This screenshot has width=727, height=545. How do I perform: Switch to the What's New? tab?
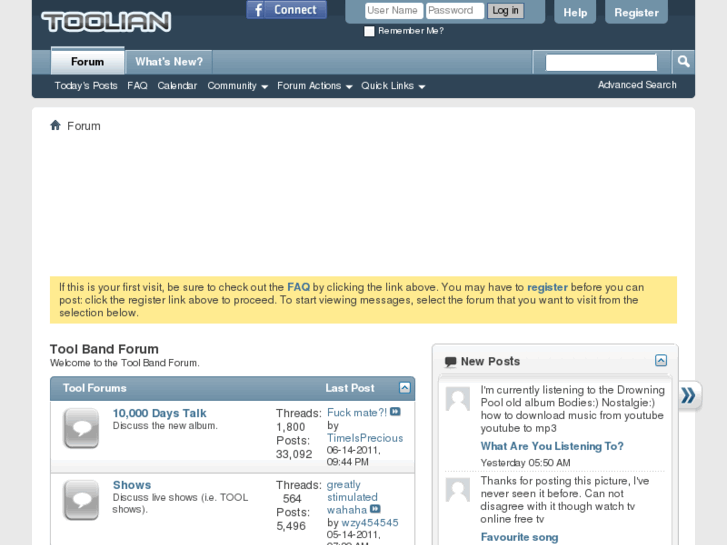click(x=169, y=62)
